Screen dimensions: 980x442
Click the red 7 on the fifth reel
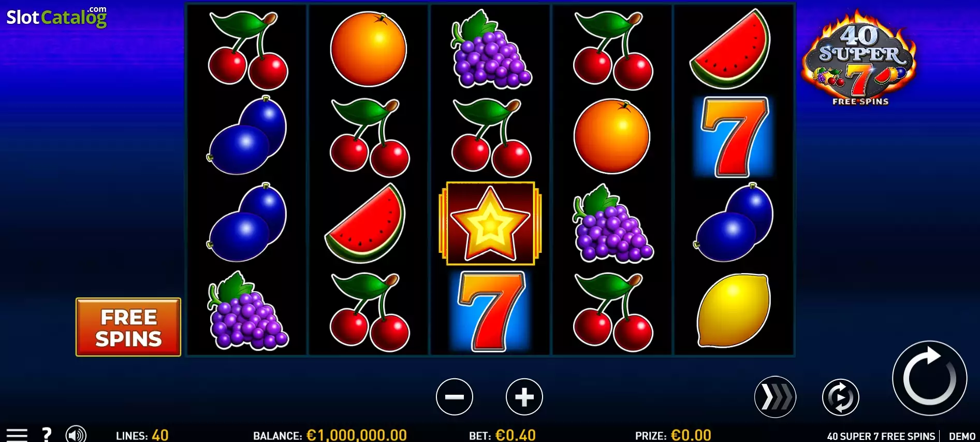tap(734, 137)
